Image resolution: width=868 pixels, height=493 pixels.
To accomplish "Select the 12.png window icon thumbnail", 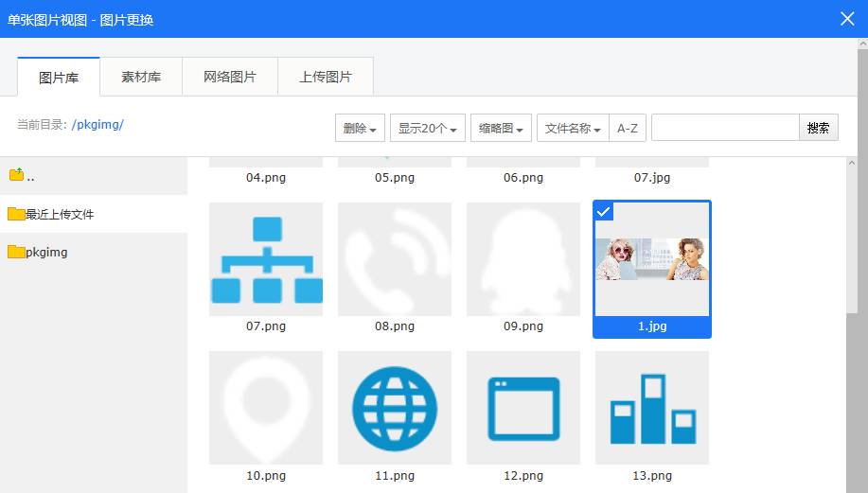I will click(523, 408).
